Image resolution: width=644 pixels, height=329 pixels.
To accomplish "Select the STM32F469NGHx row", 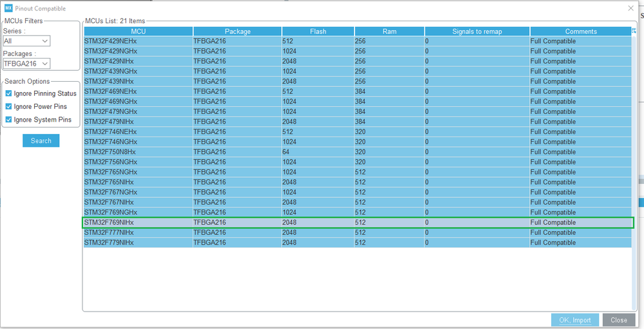I will 358,101.
